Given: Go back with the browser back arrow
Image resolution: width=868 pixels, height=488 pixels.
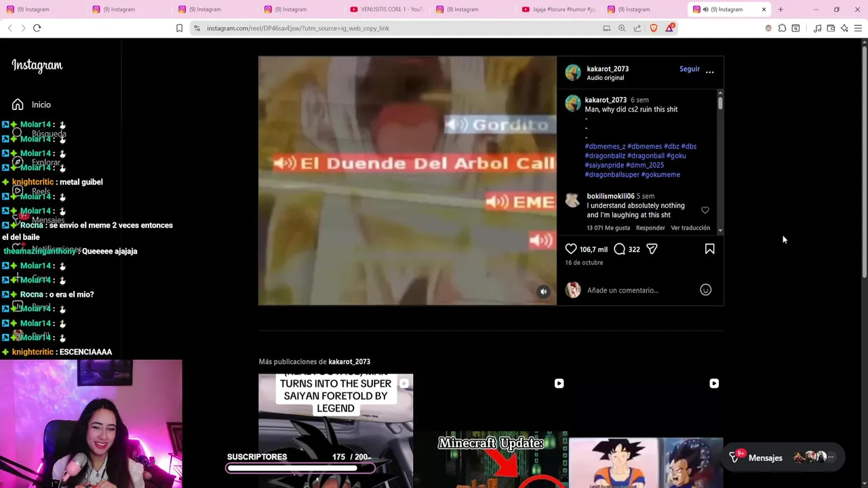Looking at the screenshot, I should 9,28.
